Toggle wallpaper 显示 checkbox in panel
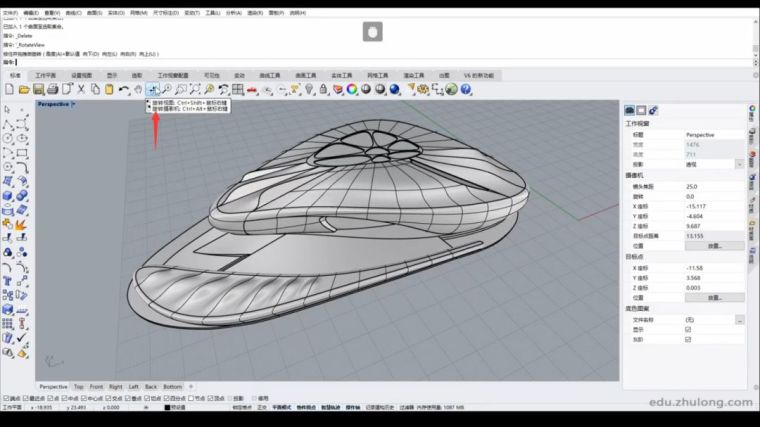The width and height of the screenshot is (760, 427). pyautogui.click(x=688, y=330)
